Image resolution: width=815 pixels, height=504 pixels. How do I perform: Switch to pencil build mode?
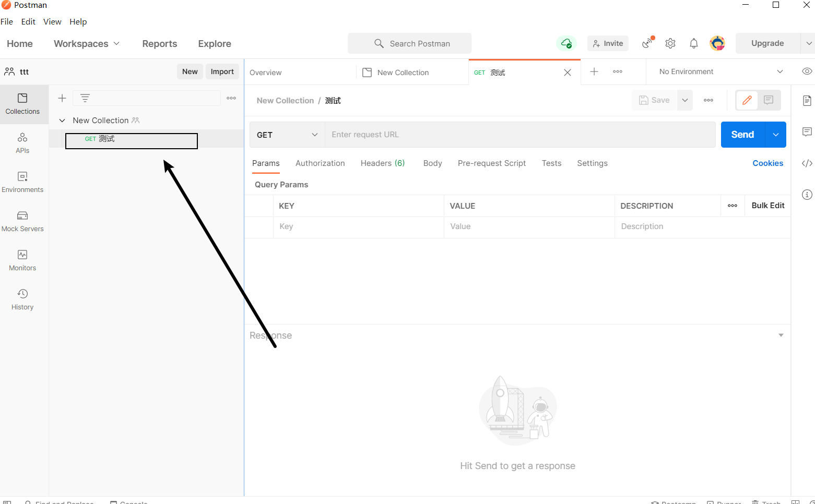click(747, 100)
